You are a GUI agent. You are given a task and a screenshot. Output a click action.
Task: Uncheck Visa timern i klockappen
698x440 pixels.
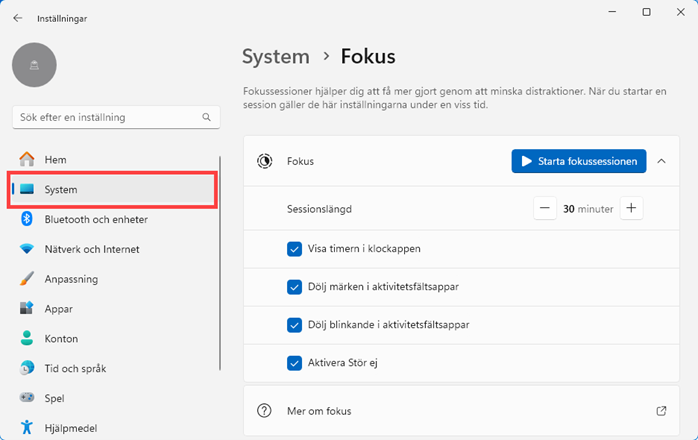[294, 249]
